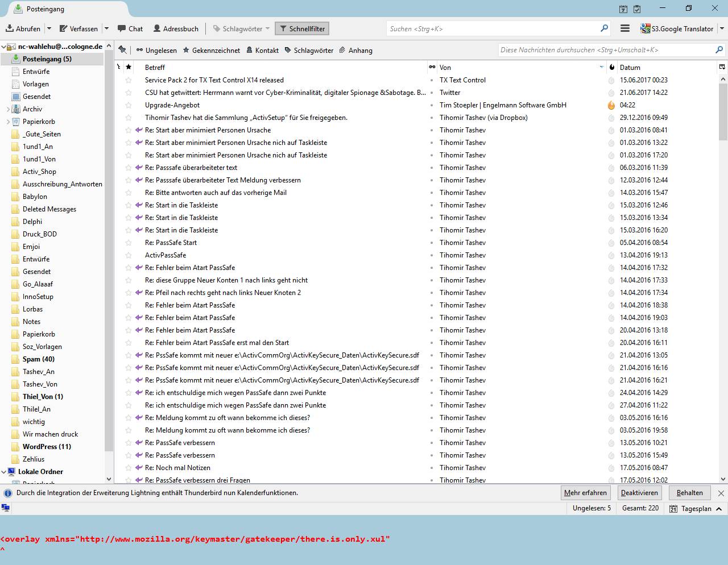Expand the Archiv folder tree

(8, 109)
